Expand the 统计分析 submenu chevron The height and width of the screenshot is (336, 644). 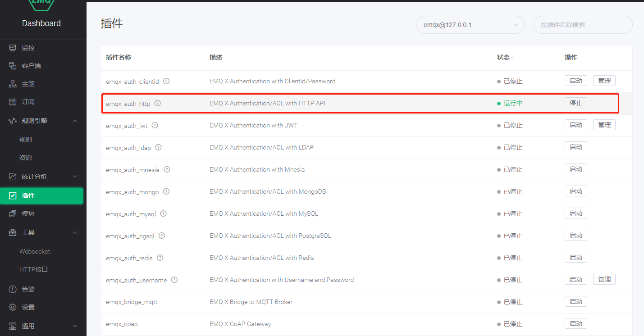click(x=75, y=177)
